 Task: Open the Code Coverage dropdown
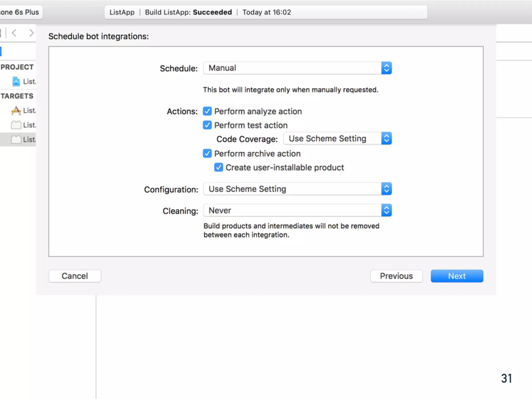click(337, 138)
